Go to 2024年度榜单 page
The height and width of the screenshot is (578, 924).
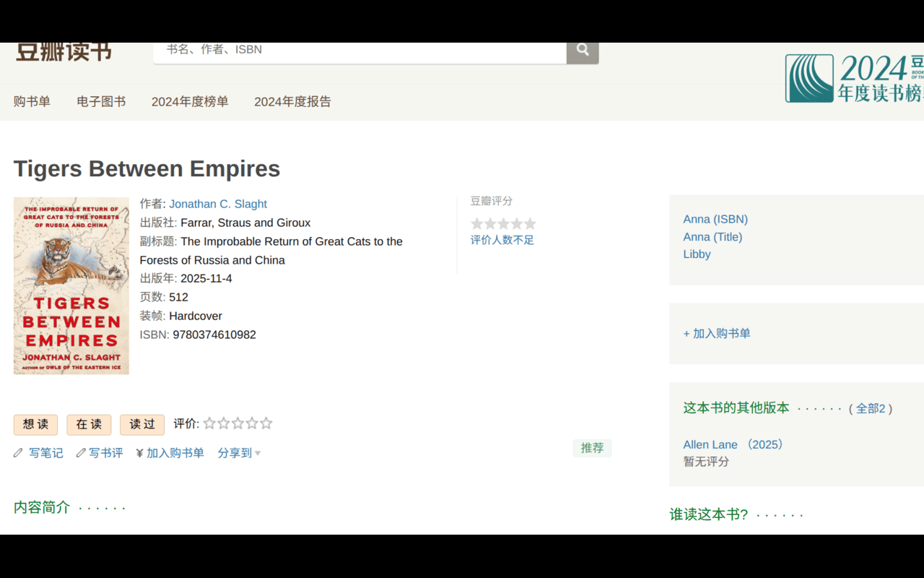[x=190, y=102]
